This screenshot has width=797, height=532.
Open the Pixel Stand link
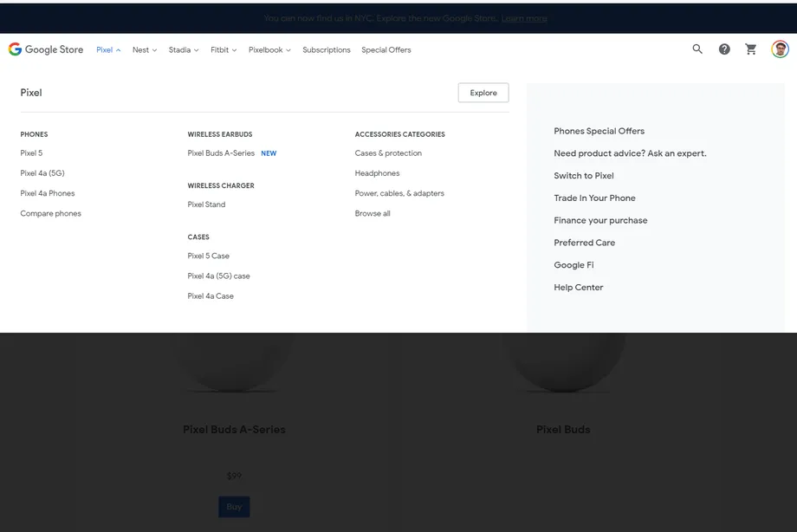[206, 204]
